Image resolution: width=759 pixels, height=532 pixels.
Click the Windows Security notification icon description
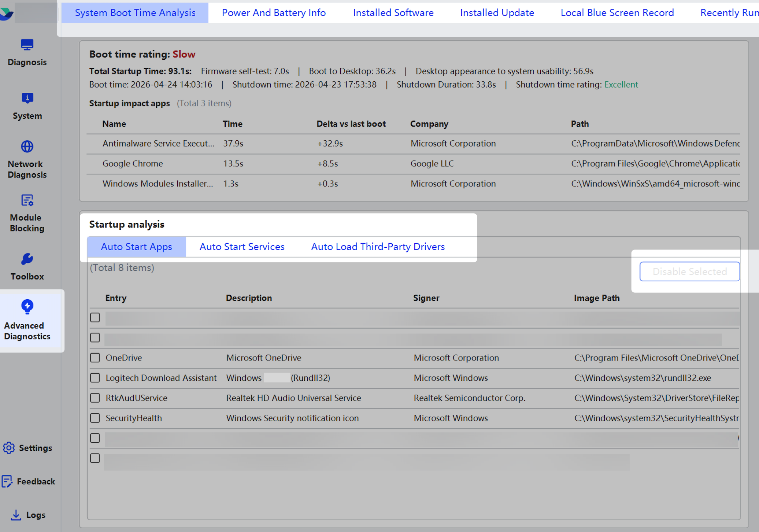coord(292,418)
